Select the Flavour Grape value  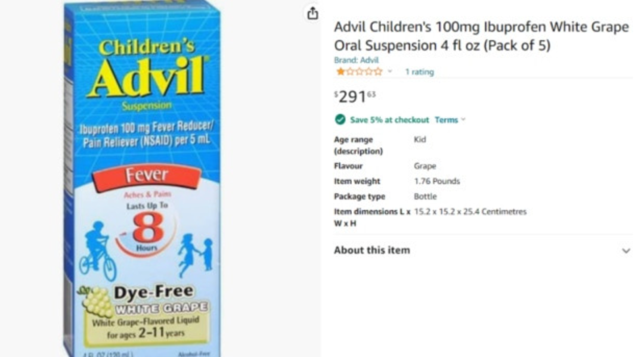[x=425, y=166]
